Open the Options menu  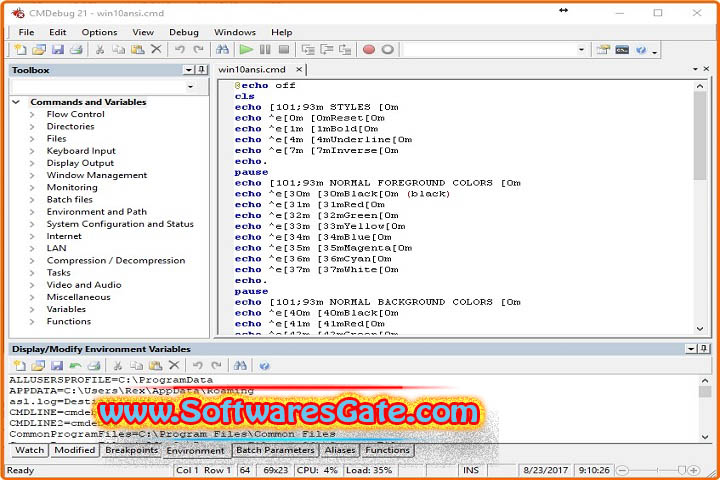(x=99, y=32)
